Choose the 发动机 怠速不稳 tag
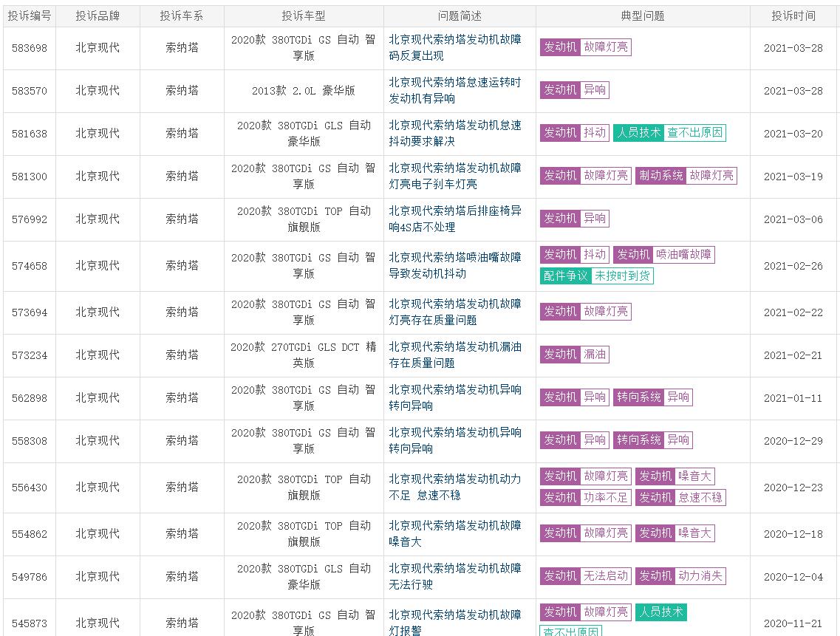 coord(680,498)
